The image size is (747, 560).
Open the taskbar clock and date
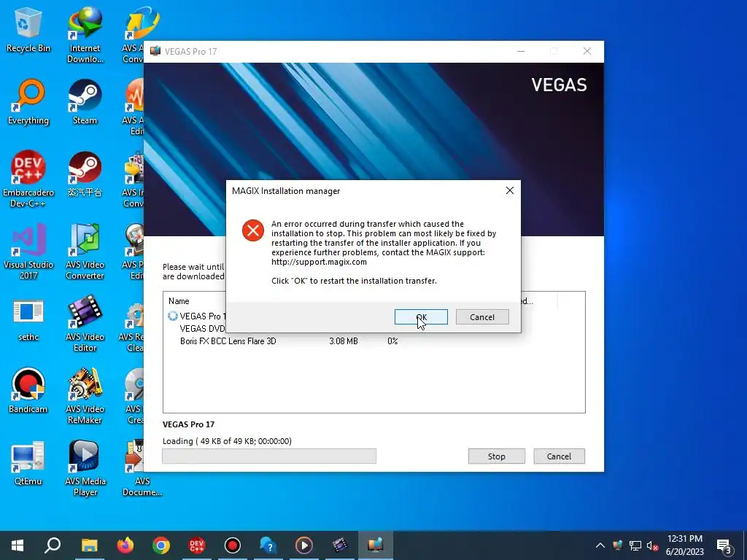click(x=684, y=545)
